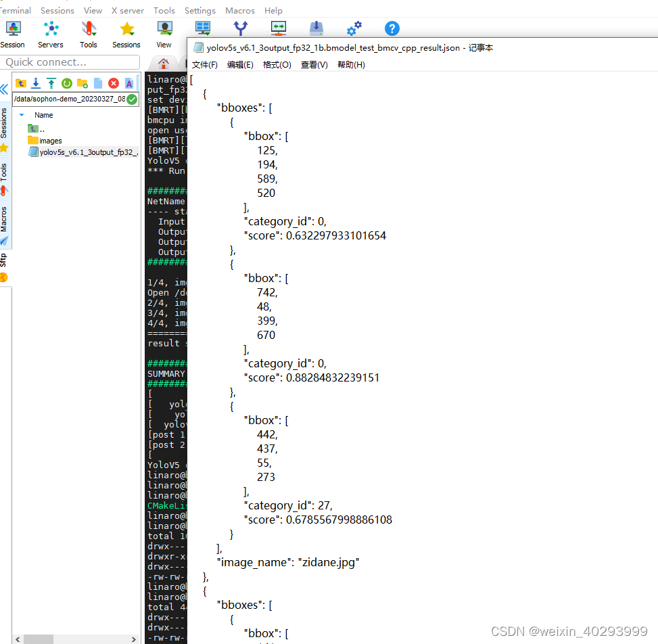Open the Help question mark icon
The width and height of the screenshot is (658, 644).
pos(392,28)
